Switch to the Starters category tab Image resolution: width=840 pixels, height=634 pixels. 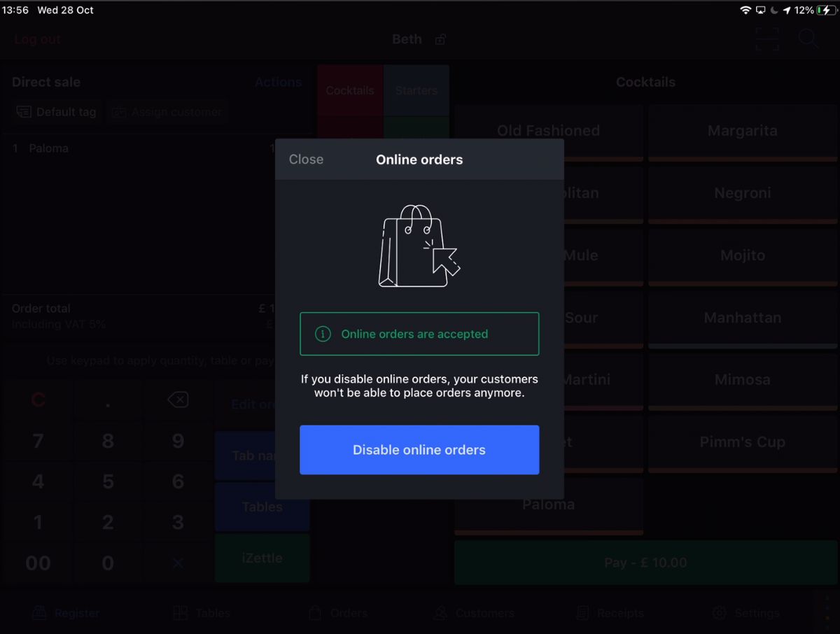[x=416, y=90]
